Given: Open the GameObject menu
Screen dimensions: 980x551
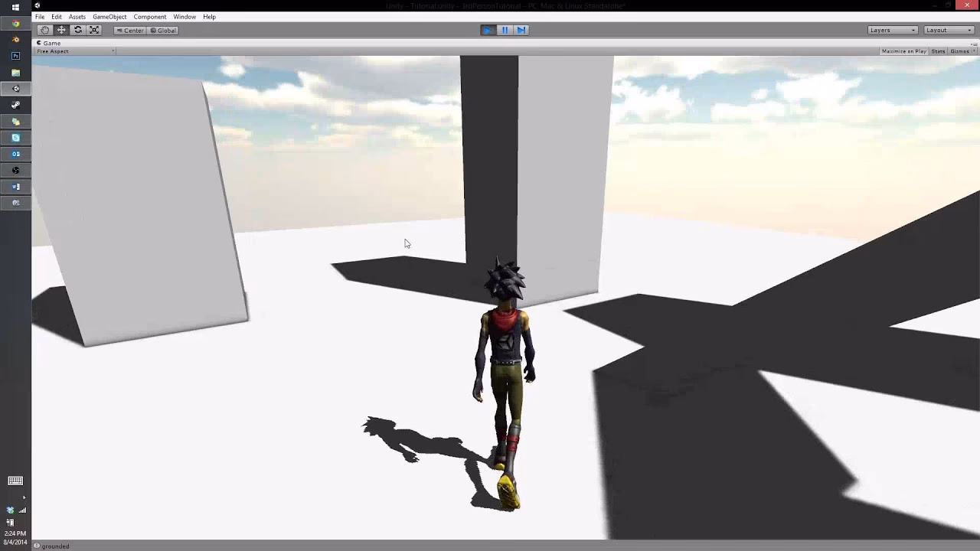Looking at the screenshot, I should [109, 17].
